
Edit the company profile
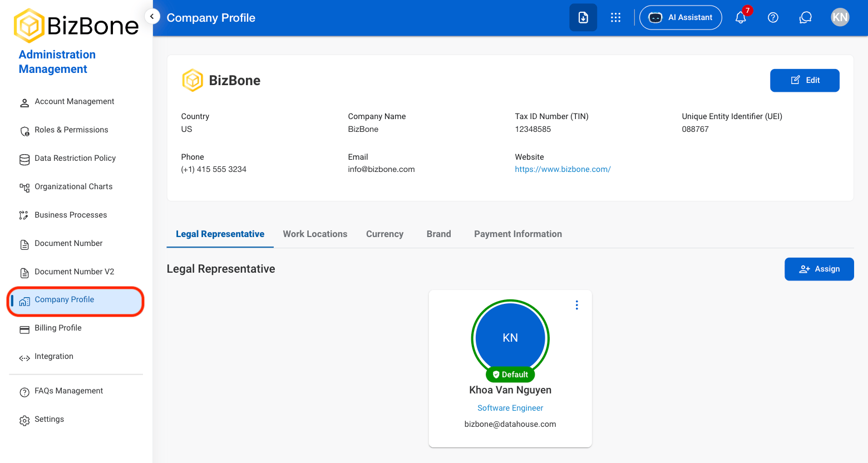(805, 80)
